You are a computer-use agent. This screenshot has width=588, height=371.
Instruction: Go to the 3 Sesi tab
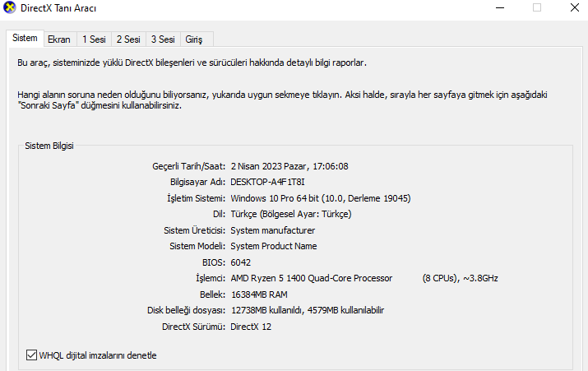tap(163, 39)
